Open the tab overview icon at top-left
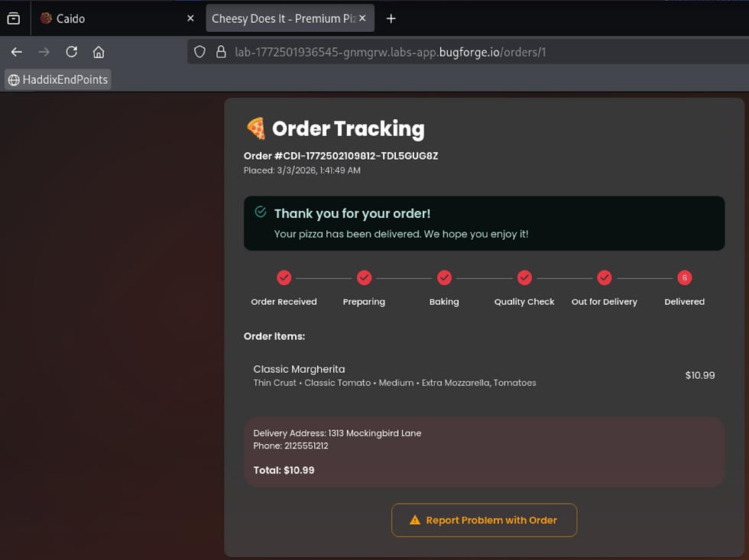749x560 pixels. [14, 18]
